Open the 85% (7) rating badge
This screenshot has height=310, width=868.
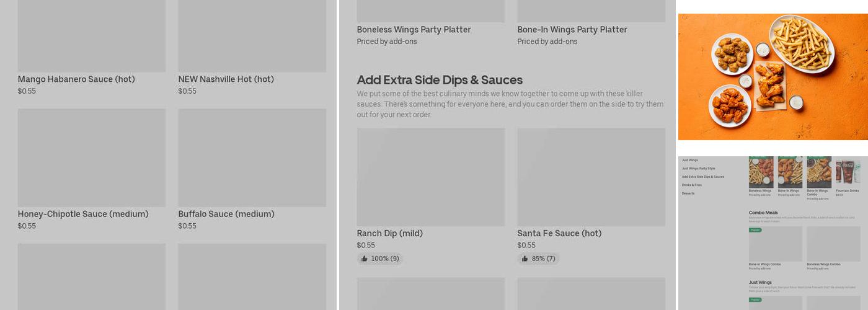tap(539, 259)
